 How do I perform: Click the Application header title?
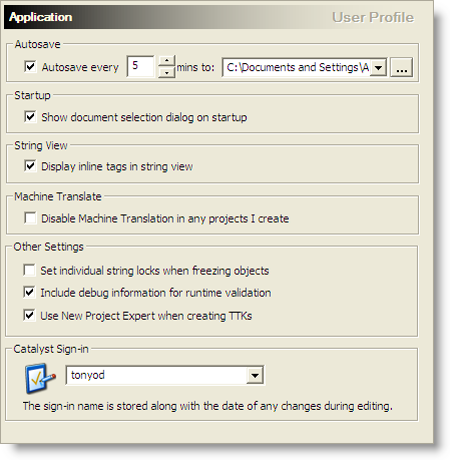(x=41, y=17)
